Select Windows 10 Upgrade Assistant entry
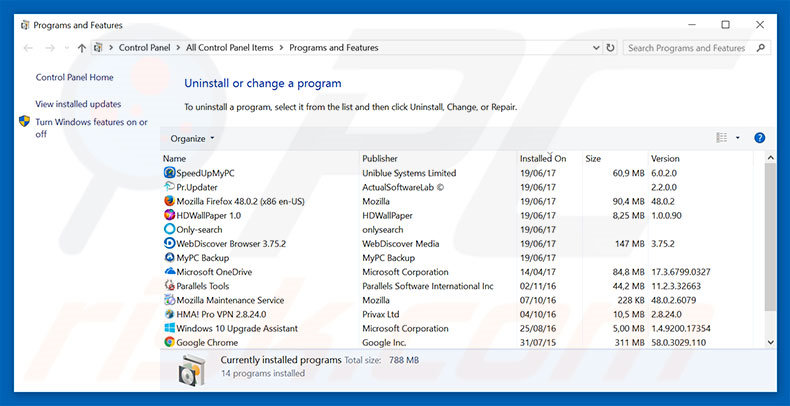790x406 pixels. tap(237, 328)
